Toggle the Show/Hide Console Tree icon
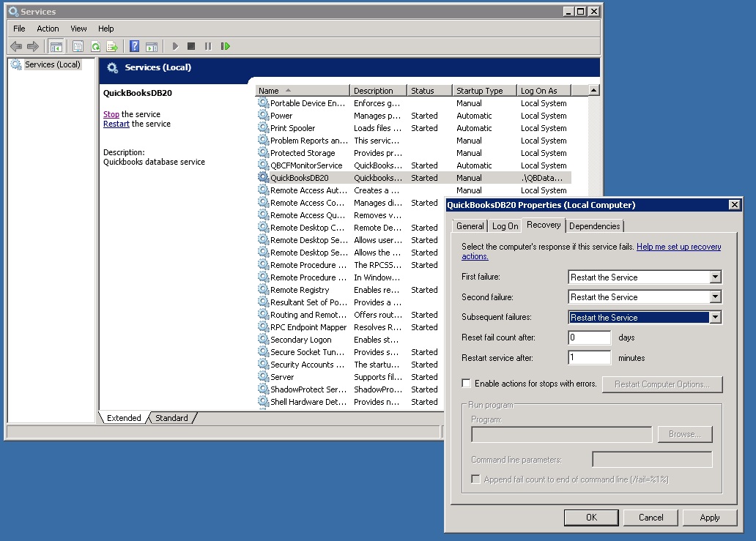This screenshot has width=756, height=541. 56,46
